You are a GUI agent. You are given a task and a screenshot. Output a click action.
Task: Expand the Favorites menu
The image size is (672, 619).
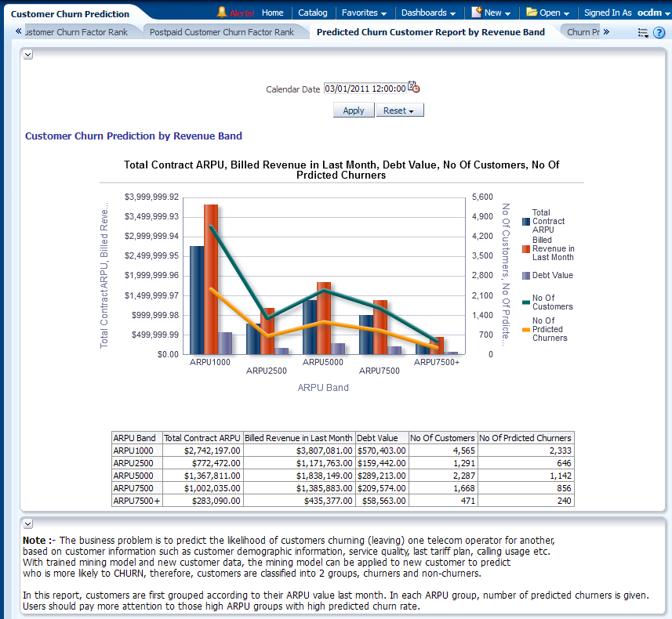coord(364,13)
